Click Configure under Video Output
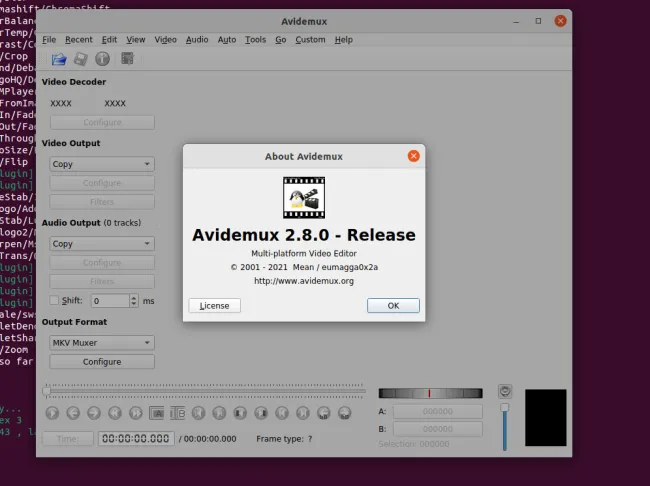Screen dimensions: 650x486 point(102,183)
